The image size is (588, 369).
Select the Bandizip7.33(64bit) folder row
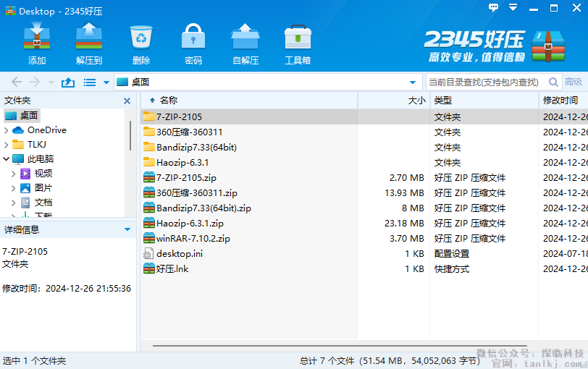[x=364, y=147]
